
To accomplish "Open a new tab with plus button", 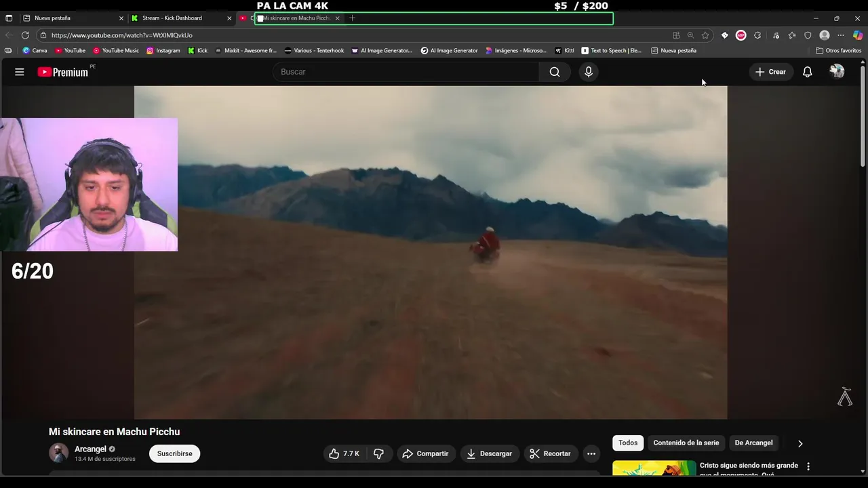I will coord(352,18).
